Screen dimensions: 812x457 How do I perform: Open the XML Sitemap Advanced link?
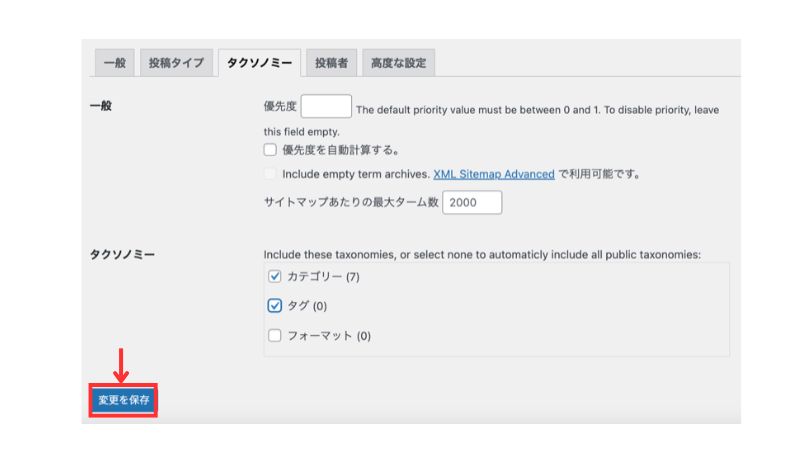(493, 174)
